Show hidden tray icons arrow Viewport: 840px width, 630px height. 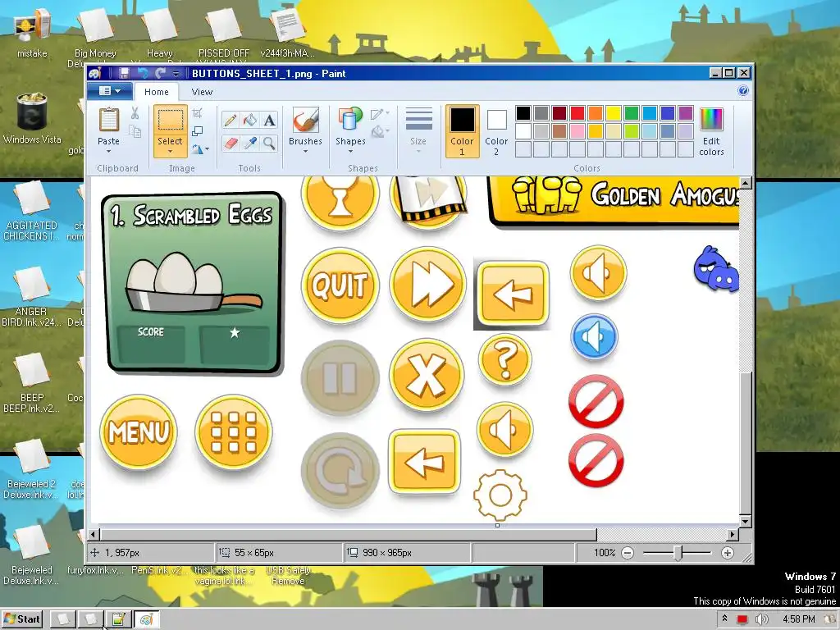click(724, 619)
